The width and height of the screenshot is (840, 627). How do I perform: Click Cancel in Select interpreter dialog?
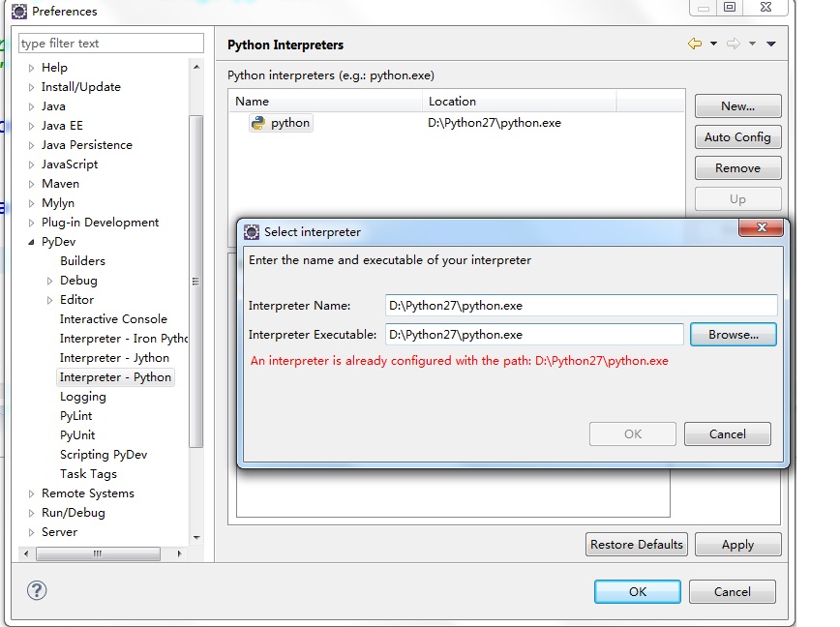(x=727, y=433)
